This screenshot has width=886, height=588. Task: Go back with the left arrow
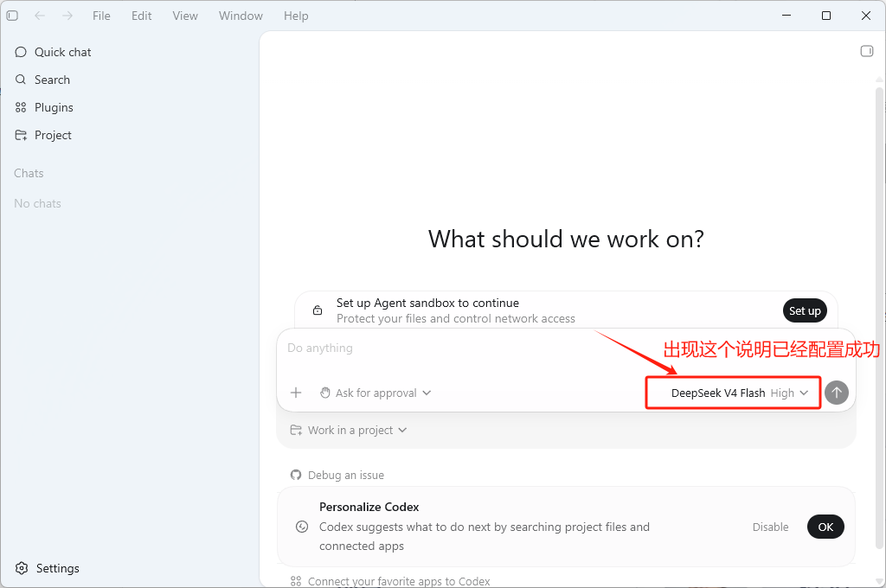[40, 16]
